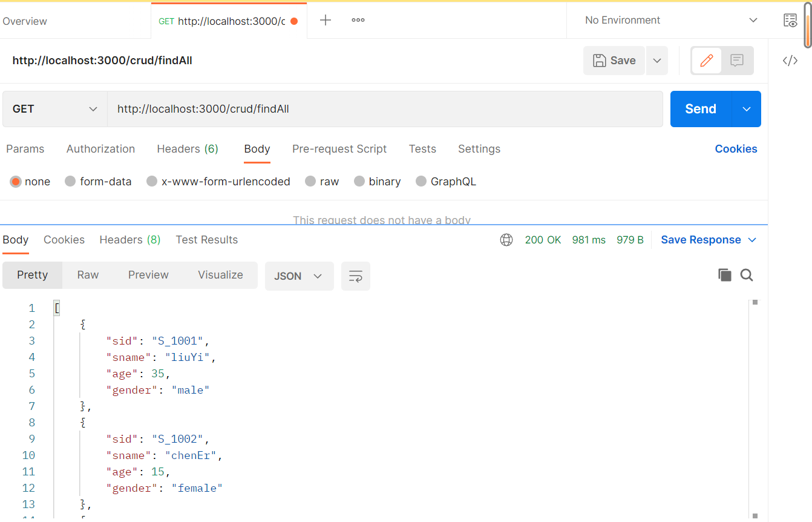The image size is (812, 522).
Task: Expand the Send button options arrow
Action: [x=747, y=109]
